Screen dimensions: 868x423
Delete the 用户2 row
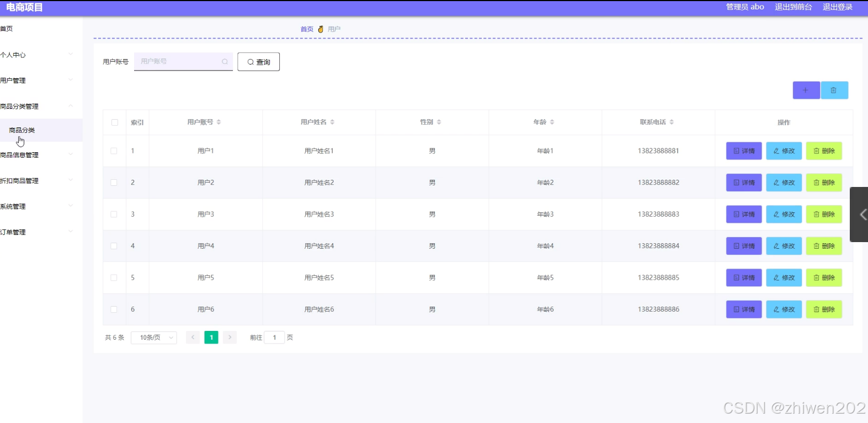click(824, 183)
